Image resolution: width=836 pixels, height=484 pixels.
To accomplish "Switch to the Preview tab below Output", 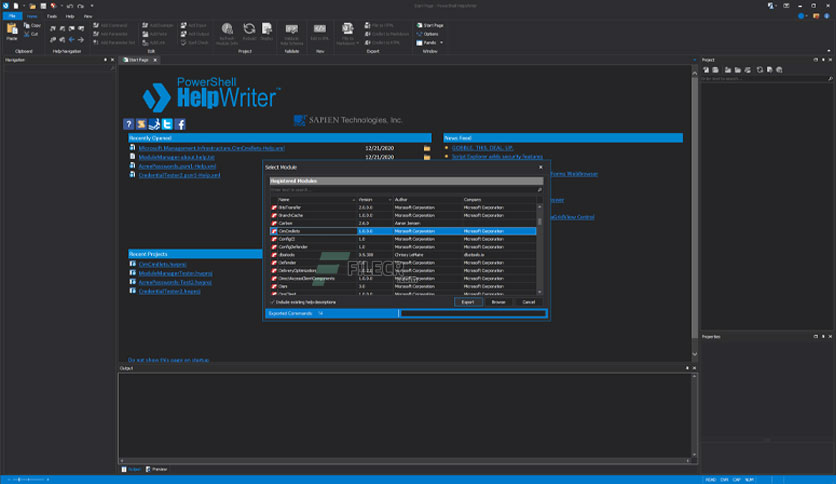I will (156, 469).
